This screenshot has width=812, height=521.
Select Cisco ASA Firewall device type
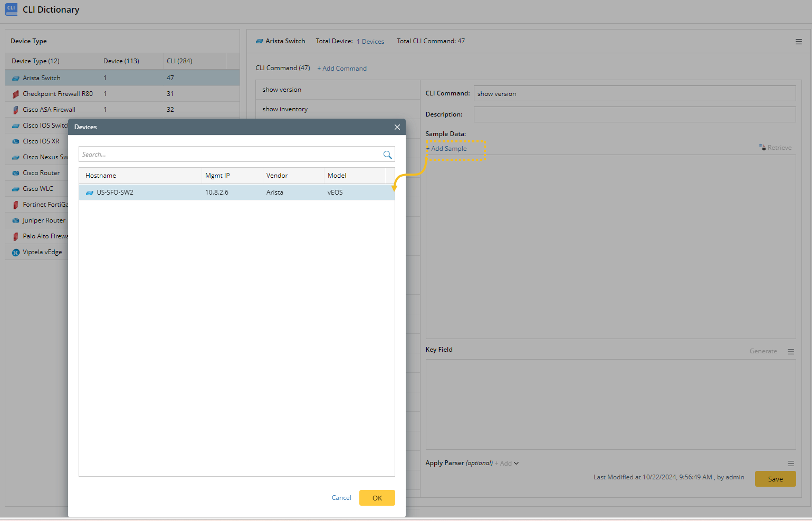(x=49, y=110)
